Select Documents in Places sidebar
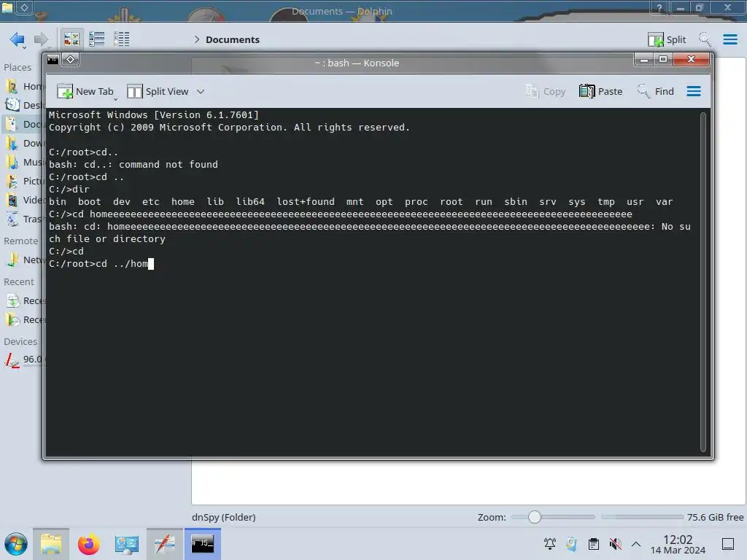747x560 pixels. click(24, 124)
